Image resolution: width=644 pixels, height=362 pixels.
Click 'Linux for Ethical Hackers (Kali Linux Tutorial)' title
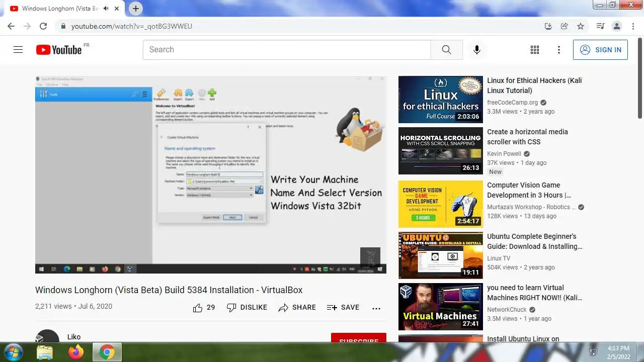tap(534, 85)
